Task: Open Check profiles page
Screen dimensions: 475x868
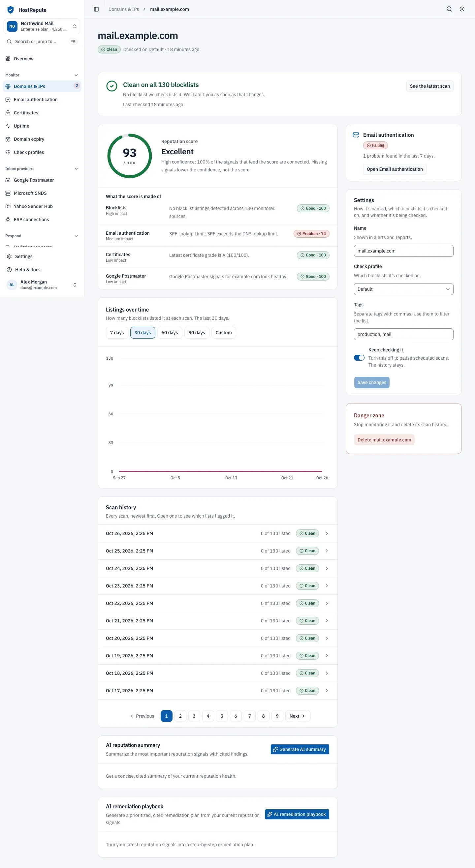Action: 42,152
